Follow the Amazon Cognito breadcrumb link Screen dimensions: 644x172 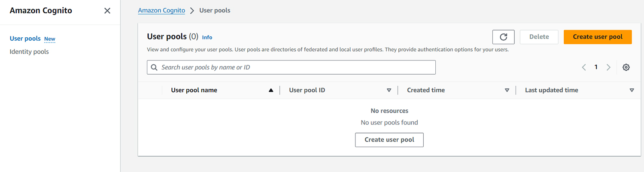[x=161, y=10]
